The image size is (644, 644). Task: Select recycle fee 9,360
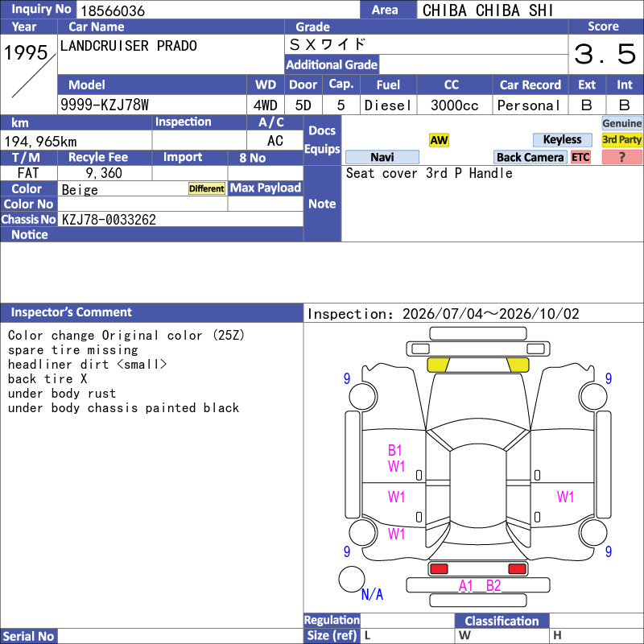click(x=104, y=173)
